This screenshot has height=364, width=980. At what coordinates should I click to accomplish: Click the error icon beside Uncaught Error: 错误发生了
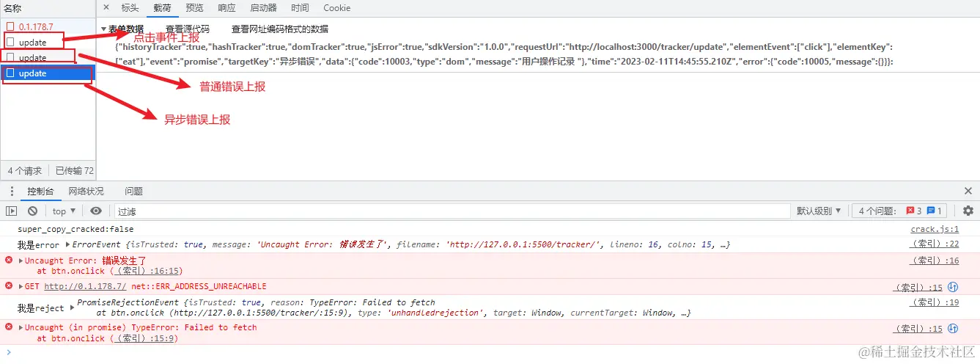click(9, 260)
